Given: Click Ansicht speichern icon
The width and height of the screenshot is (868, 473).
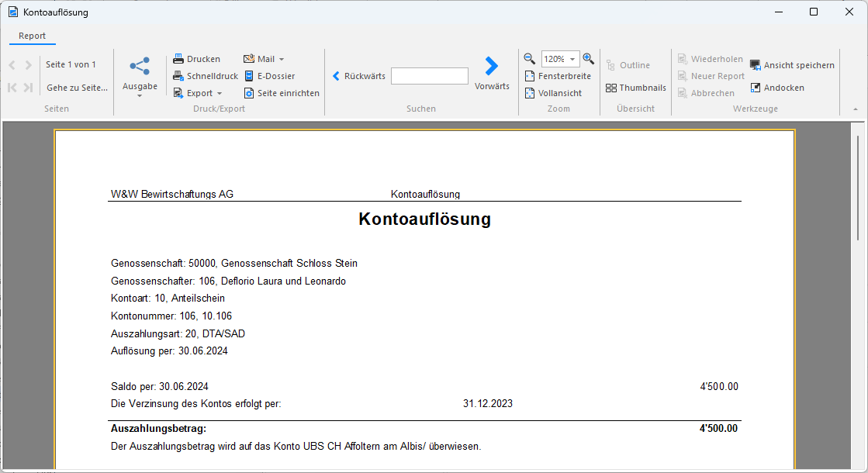Looking at the screenshot, I should click(x=755, y=64).
